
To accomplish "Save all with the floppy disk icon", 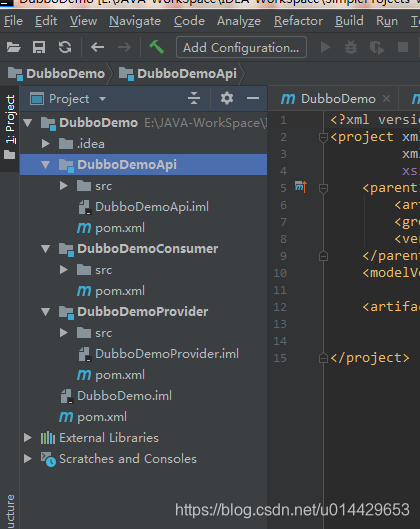I will (x=39, y=47).
